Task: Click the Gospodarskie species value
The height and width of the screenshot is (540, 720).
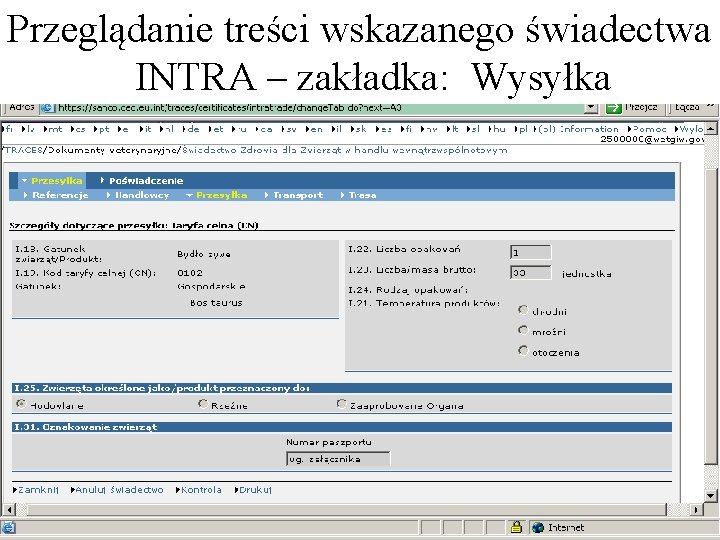Action: tap(211, 287)
